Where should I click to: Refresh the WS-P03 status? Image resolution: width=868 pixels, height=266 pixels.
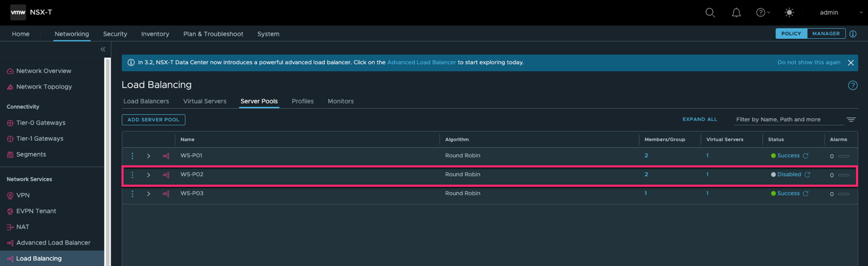pyautogui.click(x=806, y=194)
